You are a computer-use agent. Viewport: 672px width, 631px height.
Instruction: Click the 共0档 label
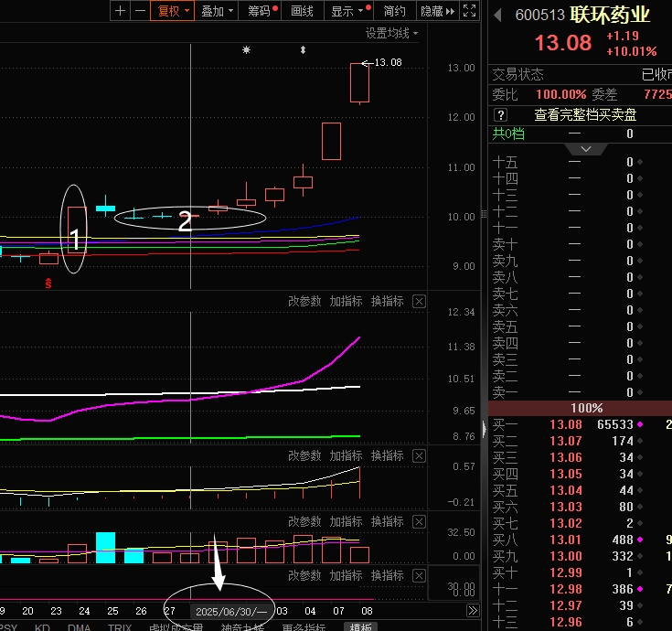pos(508,134)
